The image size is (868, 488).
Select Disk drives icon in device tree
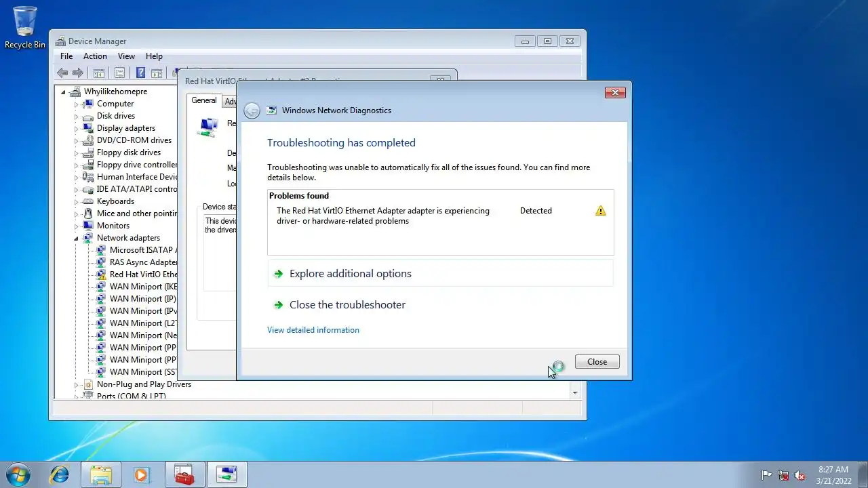[87, 116]
